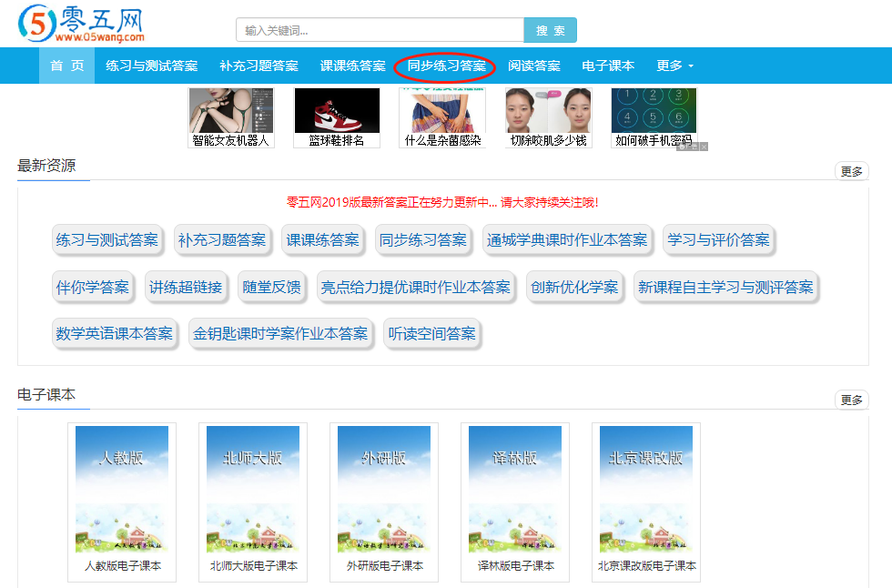Open the 金钥匙课时学案作业本答案 link
Viewport: 892px width, 588px height.
point(280,334)
